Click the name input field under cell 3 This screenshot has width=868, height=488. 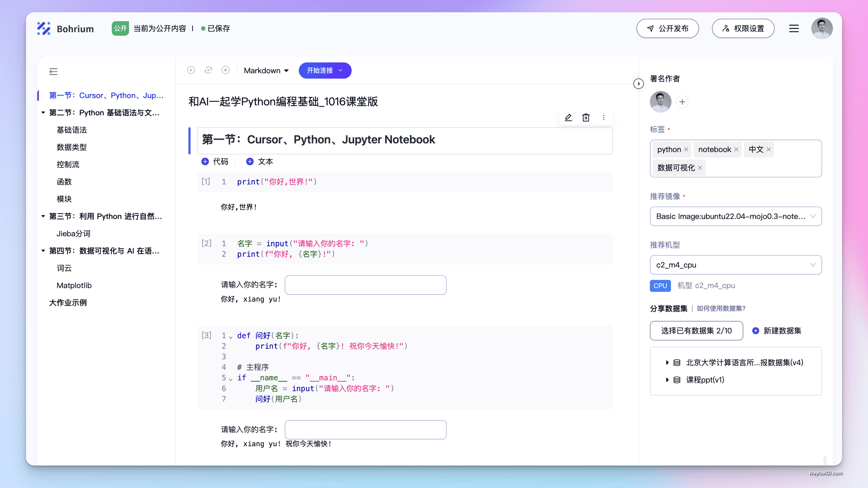point(365,429)
